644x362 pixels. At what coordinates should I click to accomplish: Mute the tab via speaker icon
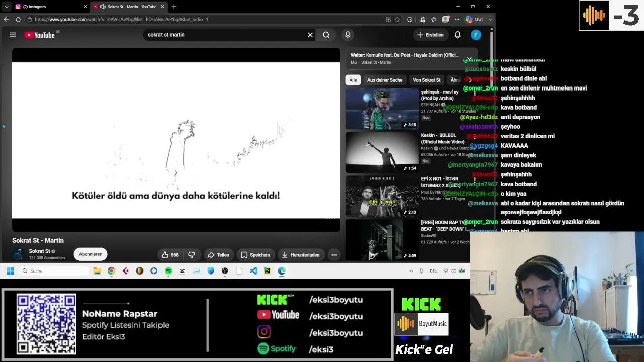point(103,7)
